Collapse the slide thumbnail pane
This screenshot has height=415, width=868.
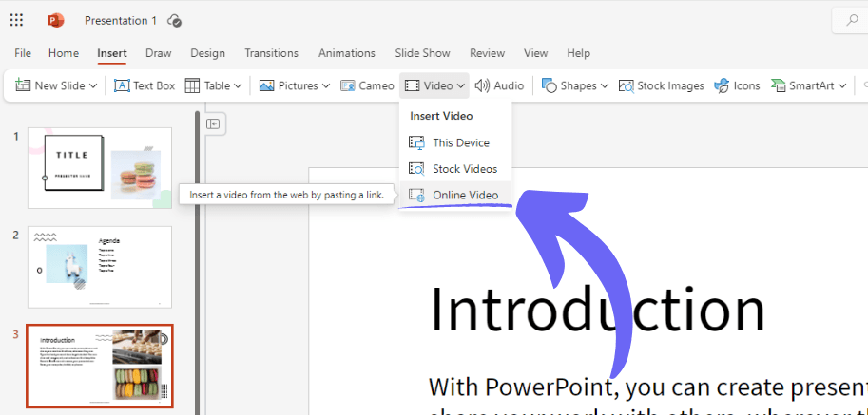tap(213, 123)
